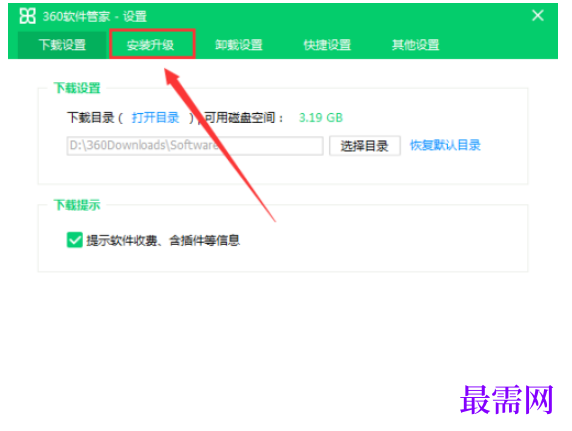Screen dimensions: 572x431
Task: Open the 其他设置 tab
Action: click(x=415, y=45)
